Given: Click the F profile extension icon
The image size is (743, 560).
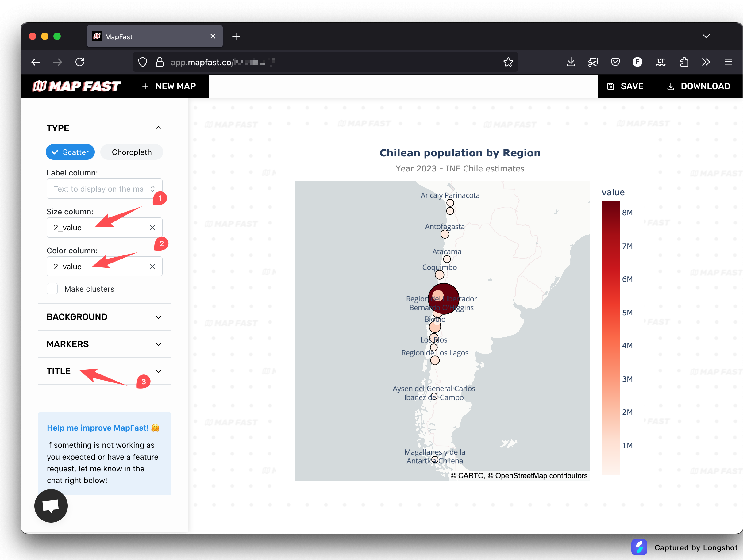Looking at the screenshot, I should point(637,62).
